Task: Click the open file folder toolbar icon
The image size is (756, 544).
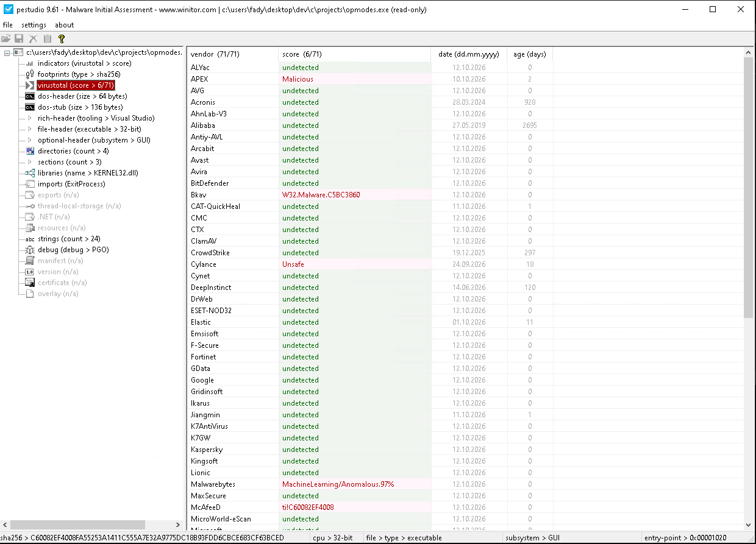Action: (6, 38)
